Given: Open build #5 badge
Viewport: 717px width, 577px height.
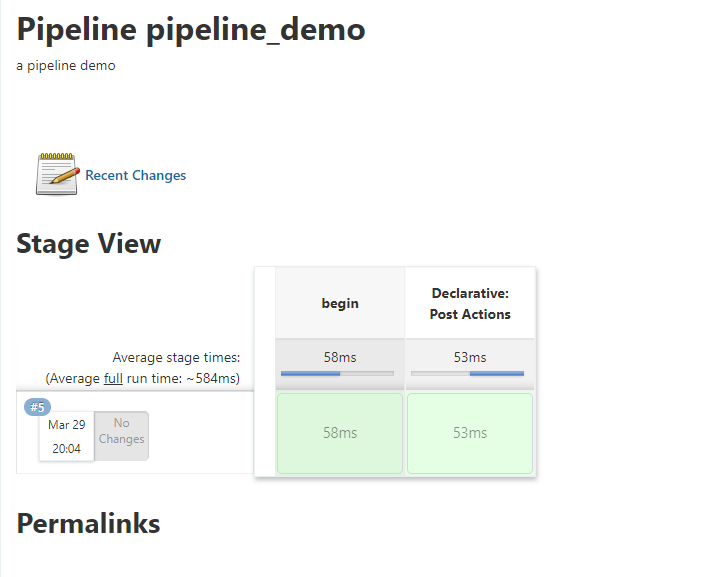Looking at the screenshot, I should pos(37,407).
